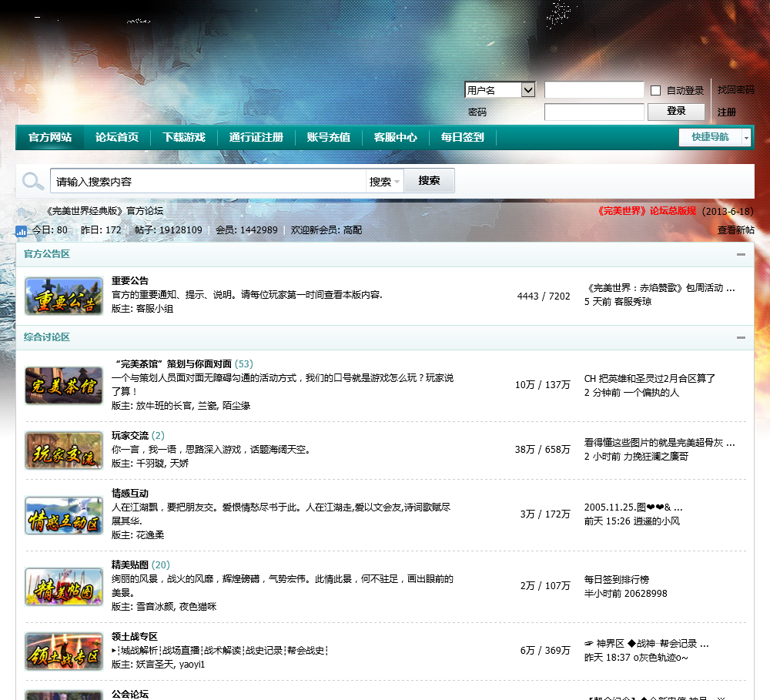Viewport: 770px width, 700px height.
Task: Open moderator 天娇 profile
Action: click(179, 464)
